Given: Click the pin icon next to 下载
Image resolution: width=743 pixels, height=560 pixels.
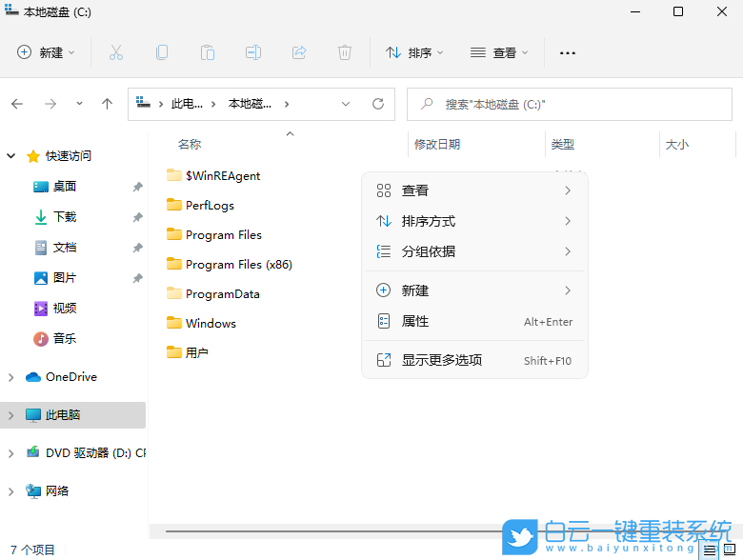Looking at the screenshot, I should point(137,217).
